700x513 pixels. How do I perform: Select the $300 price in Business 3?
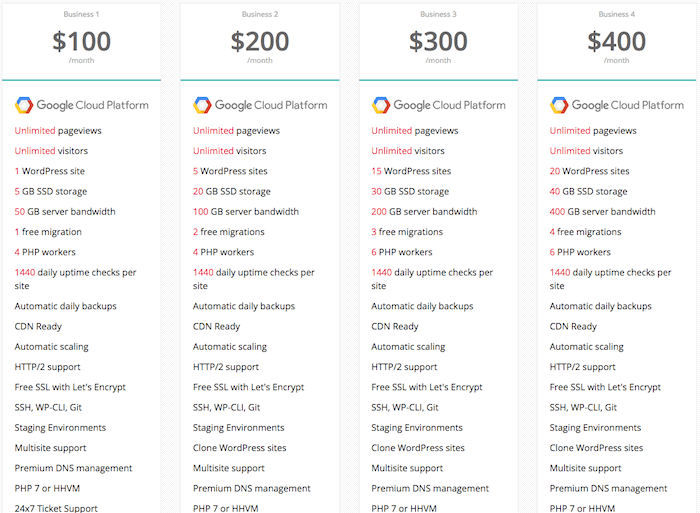point(438,41)
